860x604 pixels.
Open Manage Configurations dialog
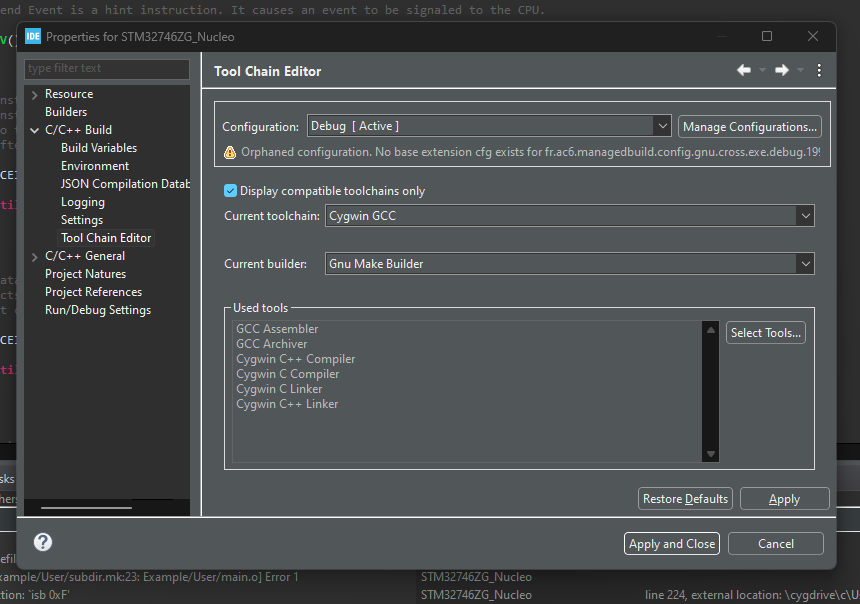749,126
